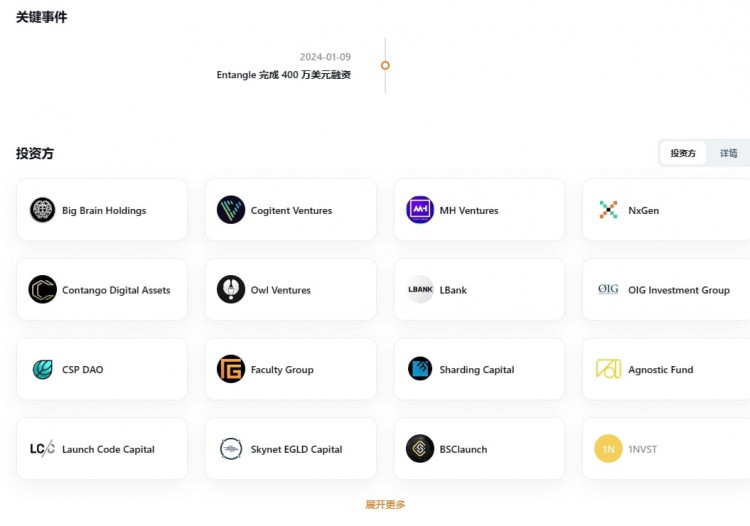Open the MH Ventures investor name
The image size is (750, 526).
click(469, 210)
